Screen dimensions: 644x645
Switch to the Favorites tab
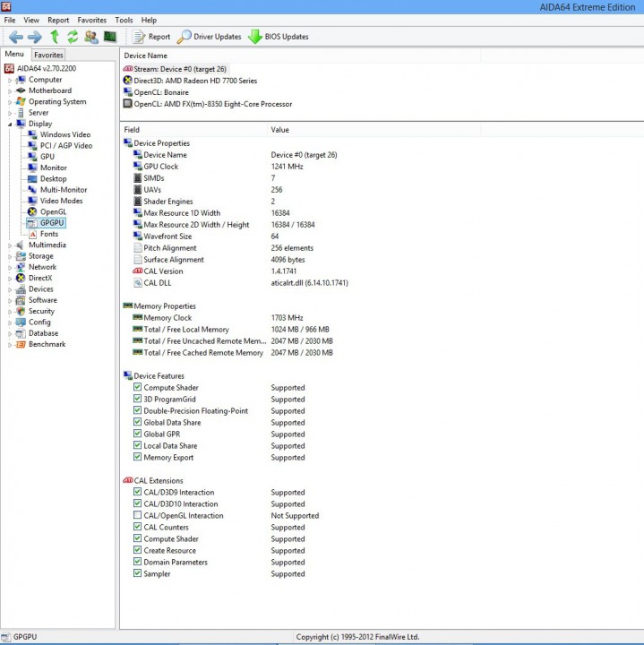point(48,55)
